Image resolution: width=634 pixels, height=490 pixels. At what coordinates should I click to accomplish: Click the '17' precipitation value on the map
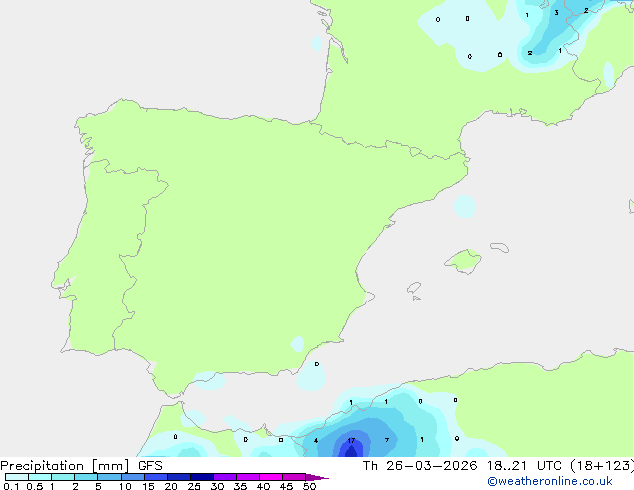[x=351, y=441]
